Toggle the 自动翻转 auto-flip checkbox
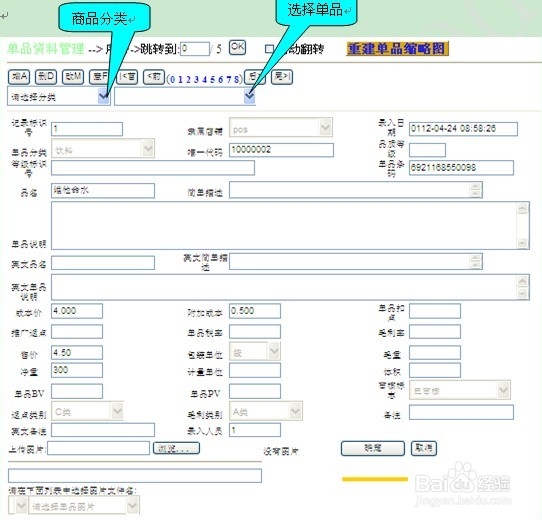This screenshot has height=520, width=542. click(269, 49)
